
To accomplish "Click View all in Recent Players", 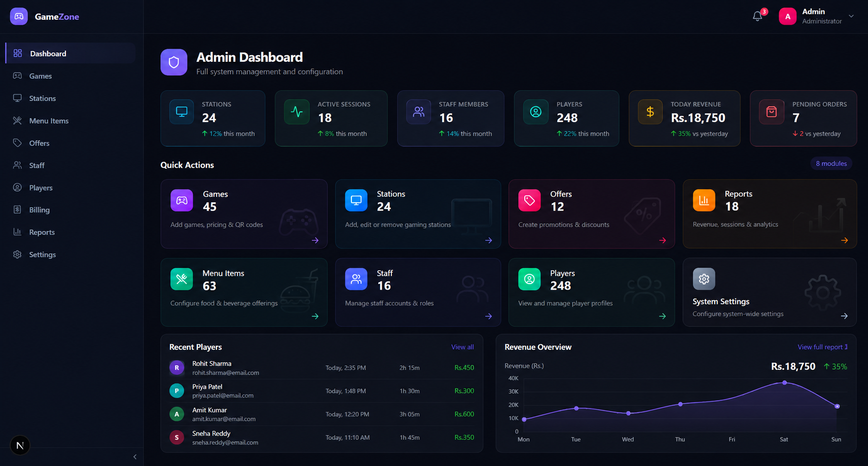I will pos(462,347).
